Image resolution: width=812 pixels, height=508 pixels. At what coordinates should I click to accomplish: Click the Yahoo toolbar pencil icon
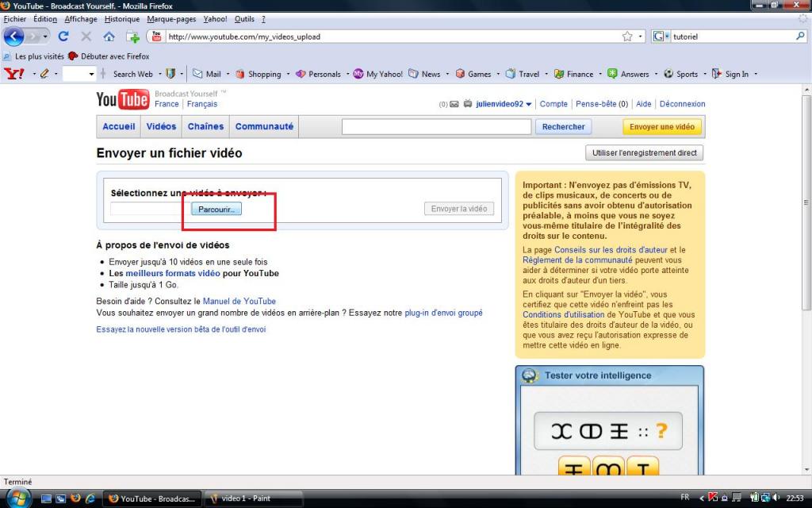coord(44,74)
